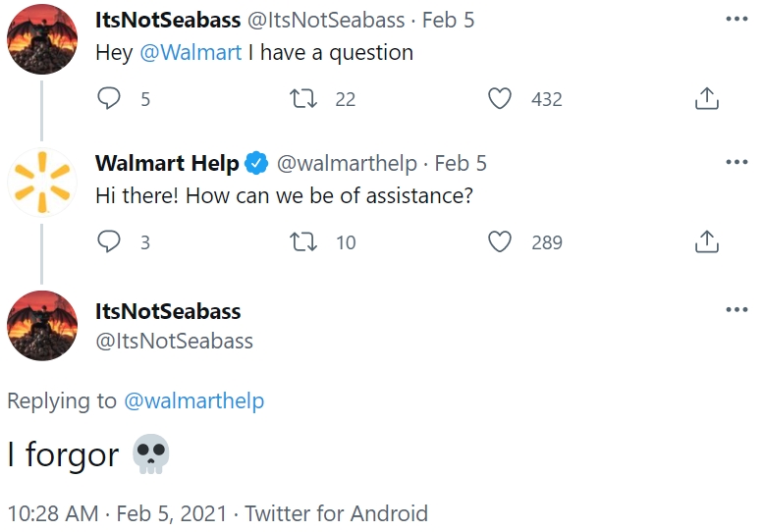The height and width of the screenshot is (532, 764).
Task: Retweet Walmart Help's assistance tweet
Action: point(303,241)
